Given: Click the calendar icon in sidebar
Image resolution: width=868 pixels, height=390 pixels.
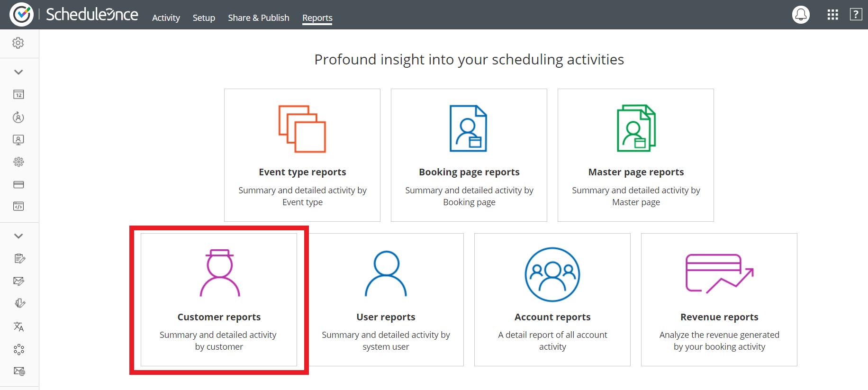Looking at the screenshot, I should coord(18,95).
